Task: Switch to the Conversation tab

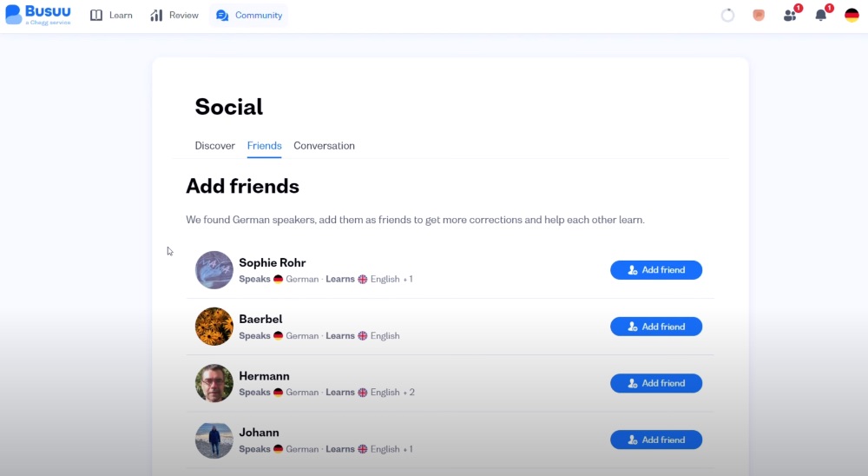Action: [324, 146]
